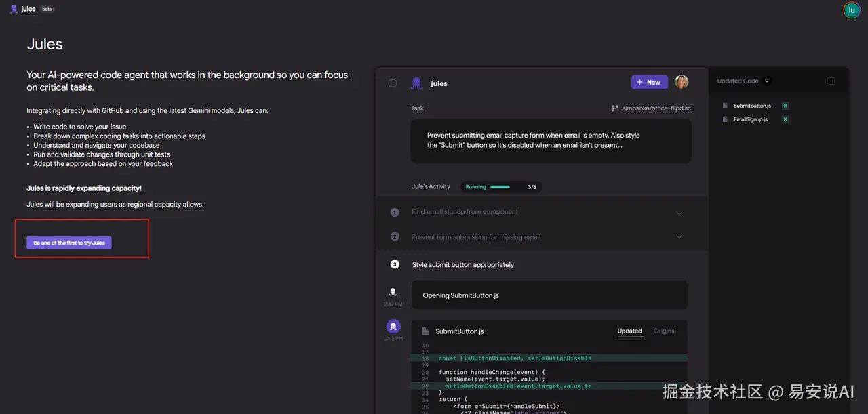868x414 pixels.
Task: Open EmailSignup.js in Updated Code list
Action: click(750, 120)
